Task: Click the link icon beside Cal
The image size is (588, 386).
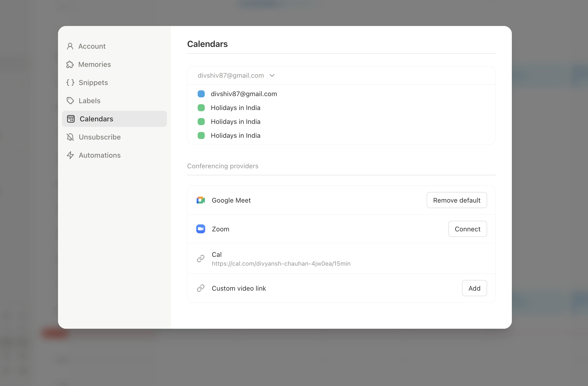Action: pyautogui.click(x=201, y=259)
